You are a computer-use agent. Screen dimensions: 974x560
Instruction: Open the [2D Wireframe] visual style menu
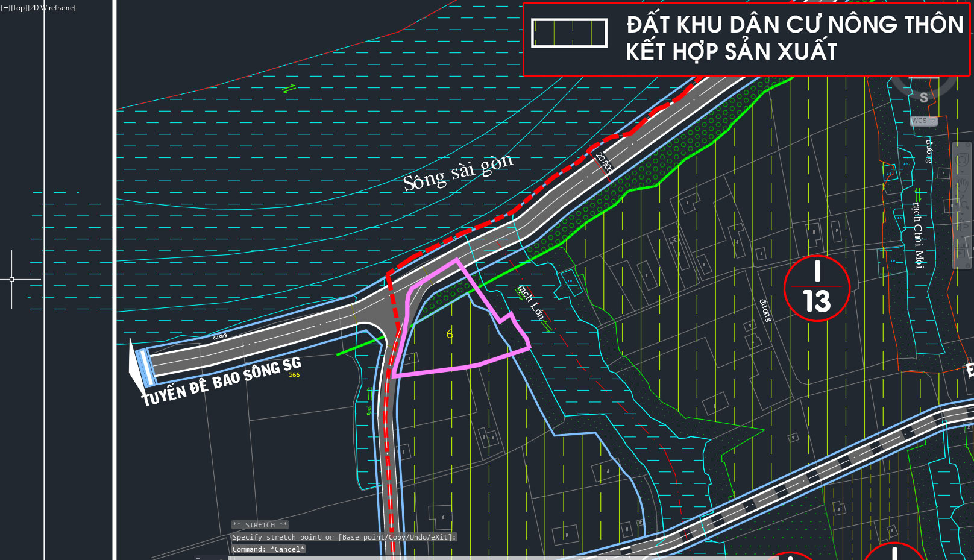52,8
